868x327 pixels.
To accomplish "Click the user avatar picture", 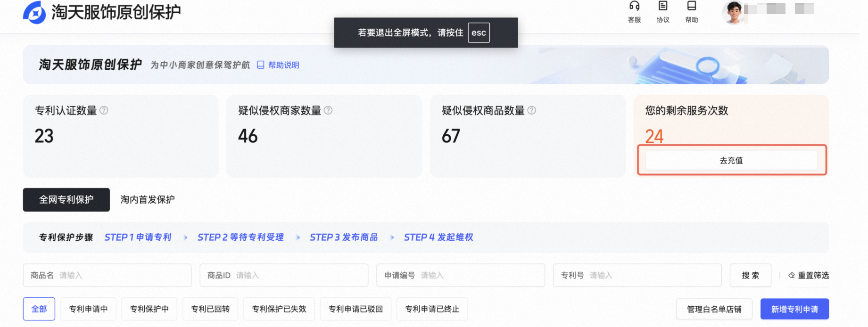I will [733, 13].
